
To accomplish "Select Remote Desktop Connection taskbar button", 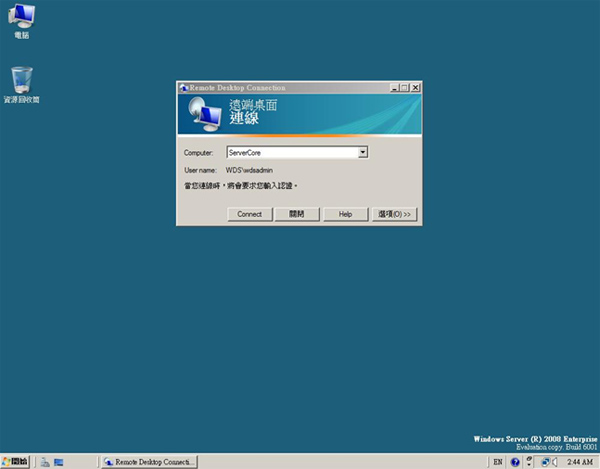I will pos(149,462).
